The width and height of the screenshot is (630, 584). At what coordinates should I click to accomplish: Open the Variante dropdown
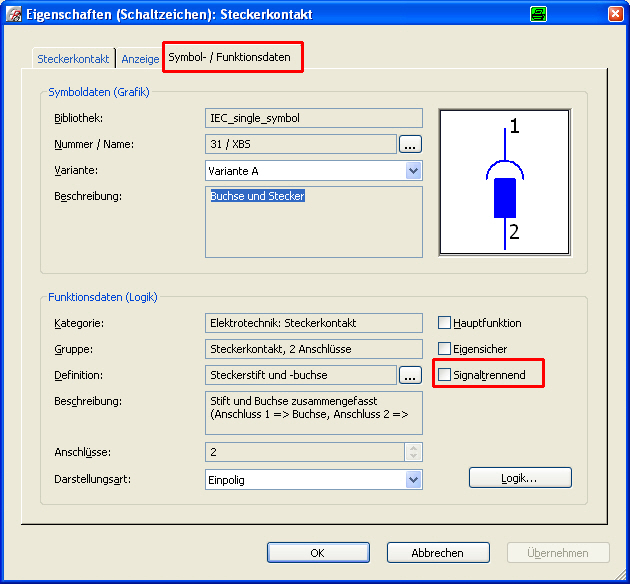(x=413, y=171)
